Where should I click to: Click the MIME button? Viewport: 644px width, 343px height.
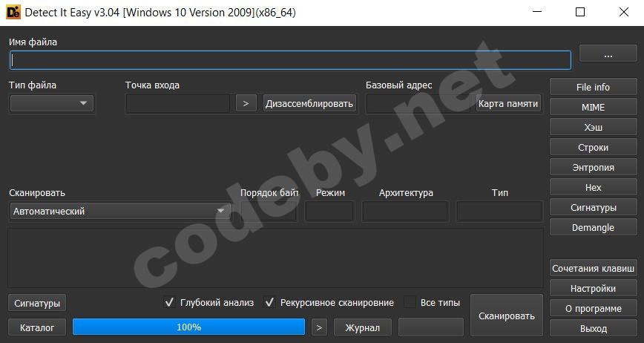tap(593, 107)
